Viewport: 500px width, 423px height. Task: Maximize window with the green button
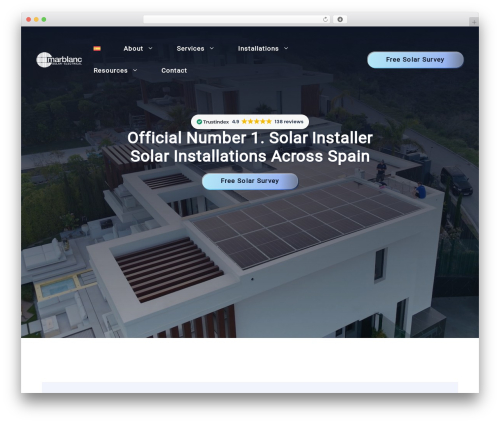[44, 19]
